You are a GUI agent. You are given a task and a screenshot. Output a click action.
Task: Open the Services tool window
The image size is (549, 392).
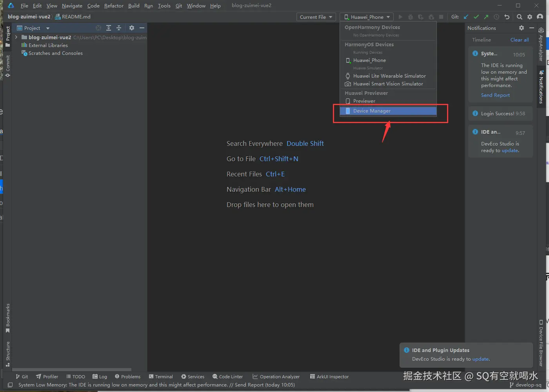[x=193, y=376]
